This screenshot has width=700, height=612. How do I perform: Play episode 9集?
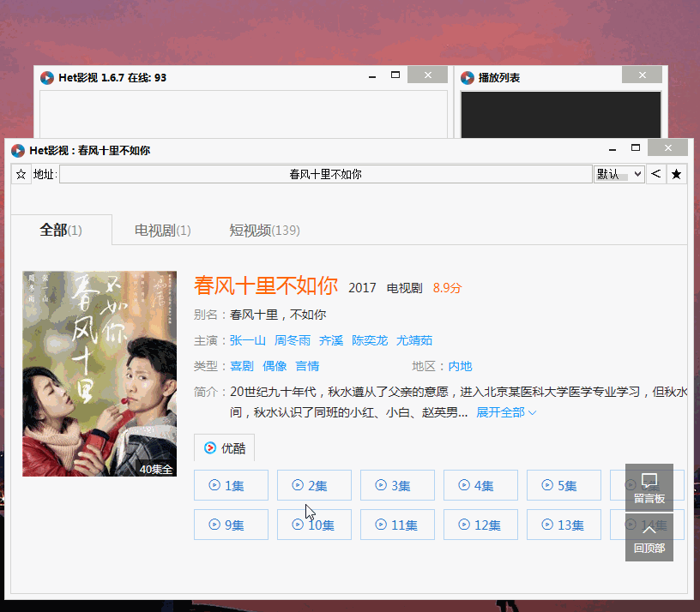tap(231, 525)
